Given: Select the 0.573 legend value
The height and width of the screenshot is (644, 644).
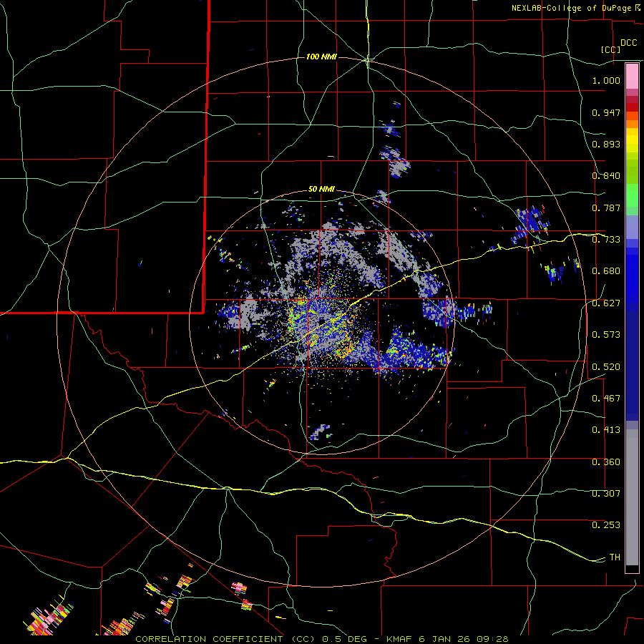Looking at the screenshot, I should [606, 335].
